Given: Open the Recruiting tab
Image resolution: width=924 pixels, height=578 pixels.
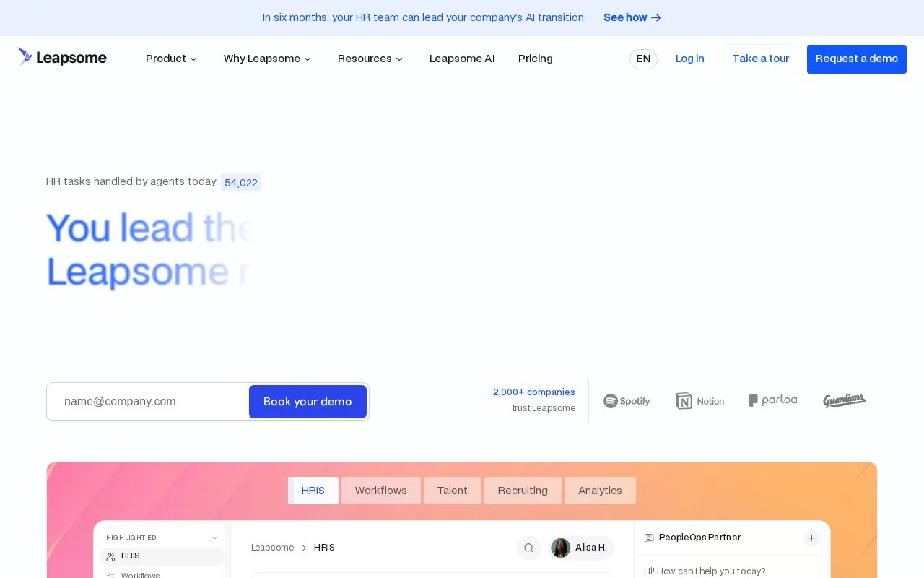Looking at the screenshot, I should [523, 491].
